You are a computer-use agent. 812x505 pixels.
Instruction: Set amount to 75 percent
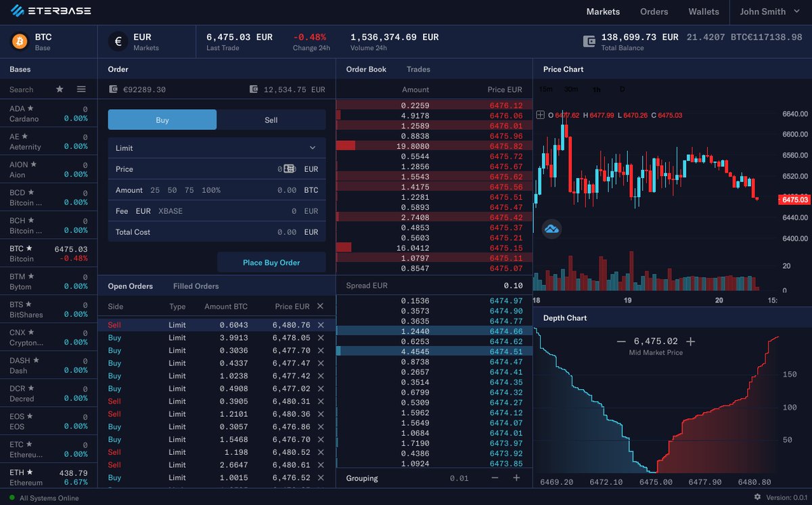(189, 190)
